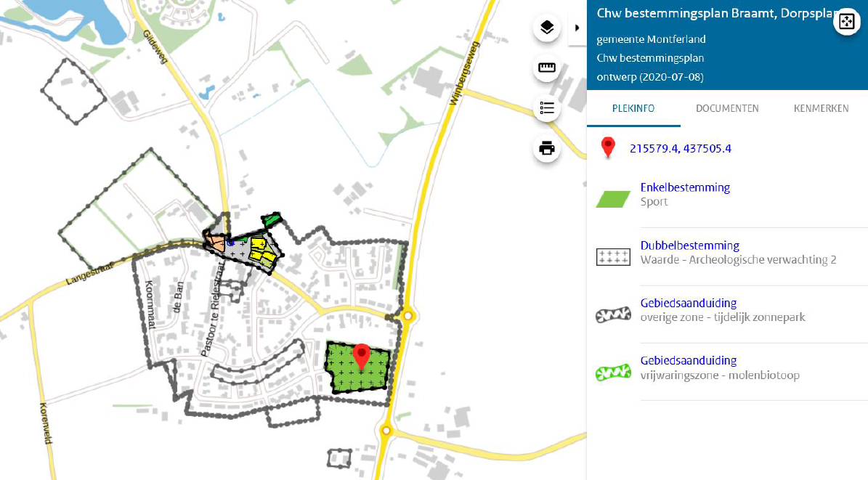
Task: Zoom to plan extent icon
Action: click(x=846, y=22)
